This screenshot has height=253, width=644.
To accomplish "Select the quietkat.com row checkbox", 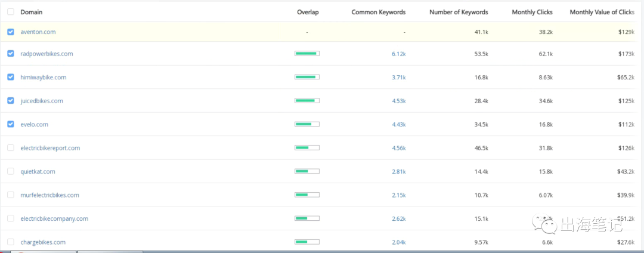I will tap(11, 171).
